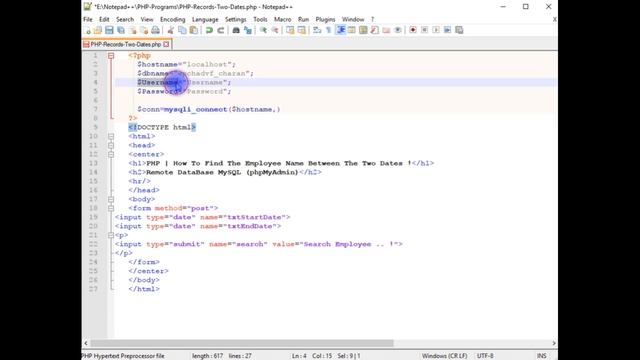Create a new document from the toolbar

(87, 30)
